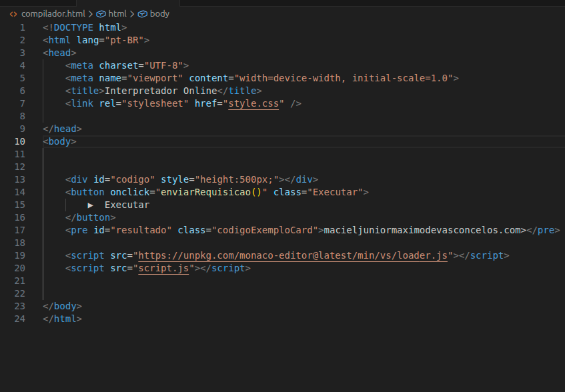Click the title text Interpretador Online
Image resolution: width=565 pixels, height=392 pixels.
161,91
